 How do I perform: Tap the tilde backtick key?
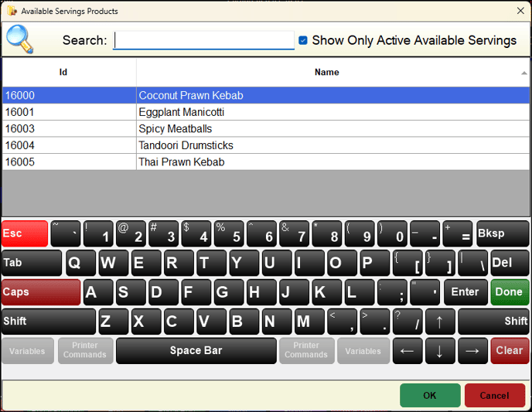point(66,233)
